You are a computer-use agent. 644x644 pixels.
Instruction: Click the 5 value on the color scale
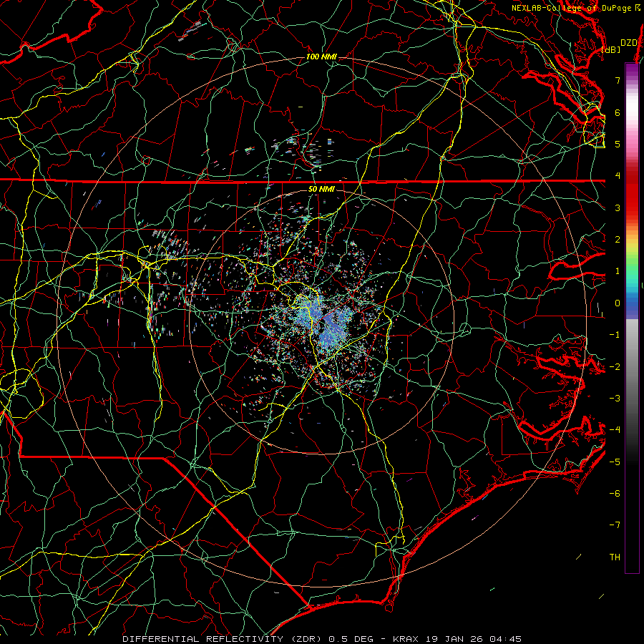(618, 144)
